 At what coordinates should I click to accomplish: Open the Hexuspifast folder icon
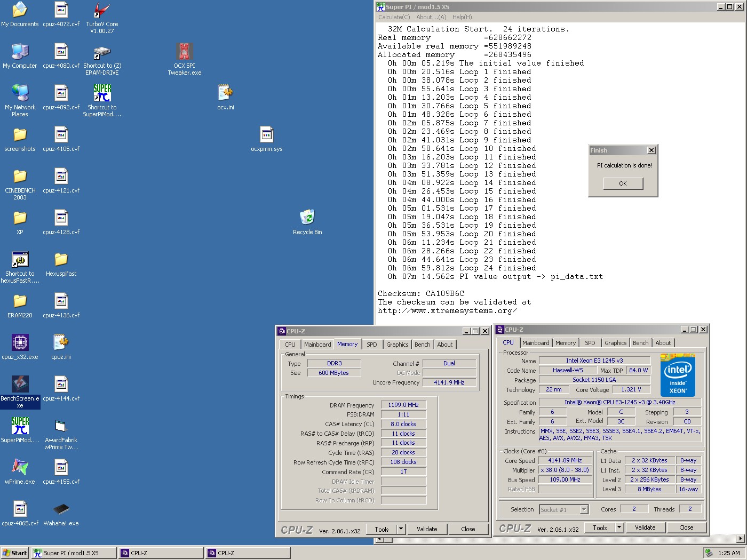(x=61, y=263)
